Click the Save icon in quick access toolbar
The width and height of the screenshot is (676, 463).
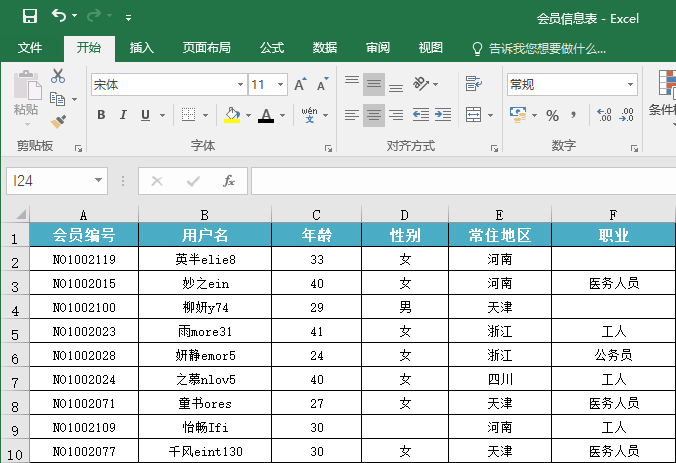(x=29, y=16)
